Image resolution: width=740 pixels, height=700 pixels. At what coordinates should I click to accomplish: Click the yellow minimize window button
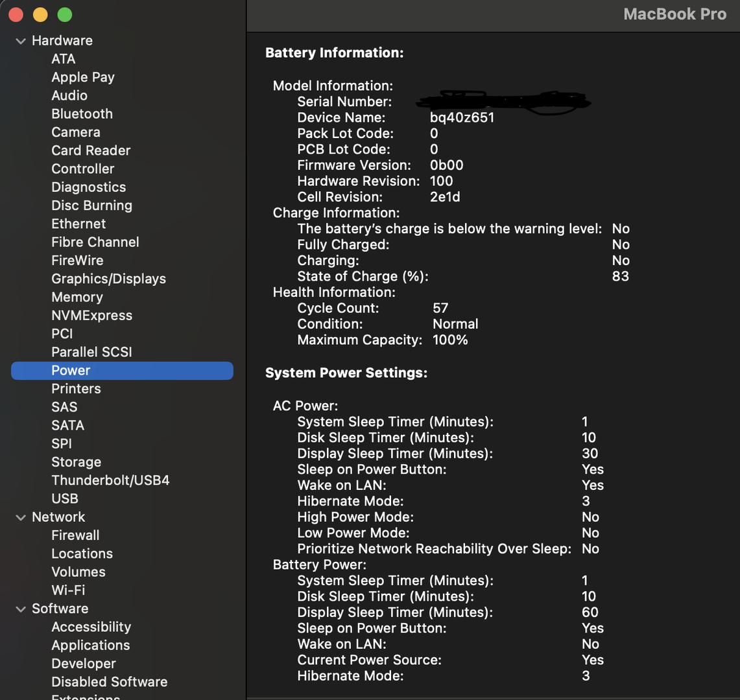point(40,15)
